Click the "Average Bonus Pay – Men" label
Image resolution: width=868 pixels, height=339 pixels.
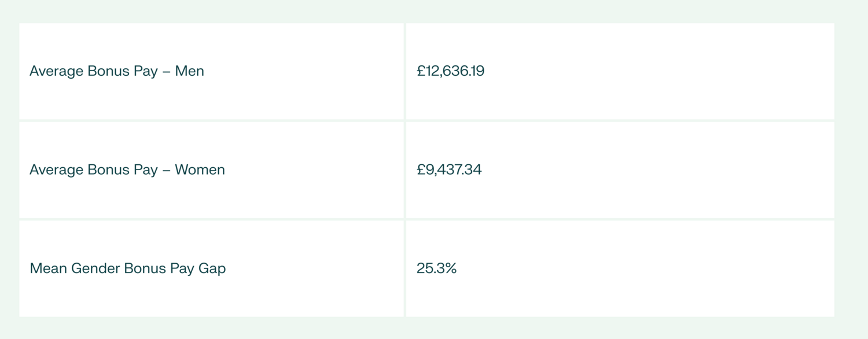116,71
